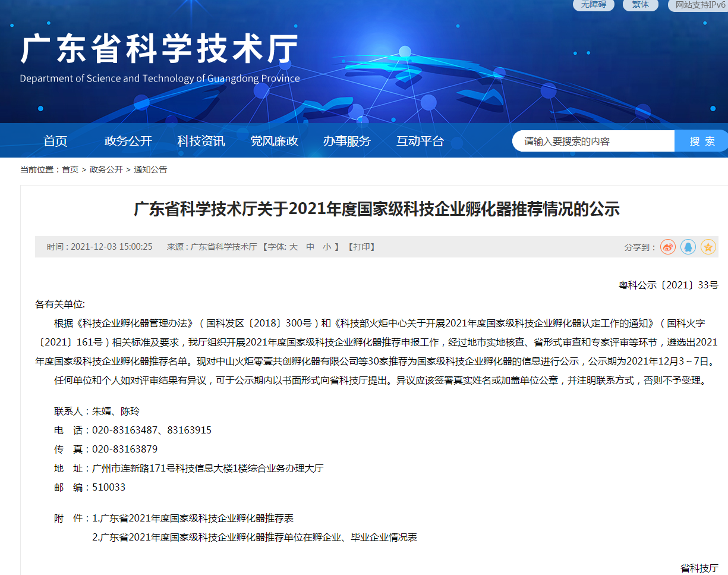Open the 科技资讯 navigation menu
Image resolution: width=728 pixels, height=575 pixels.
point(201,141)
